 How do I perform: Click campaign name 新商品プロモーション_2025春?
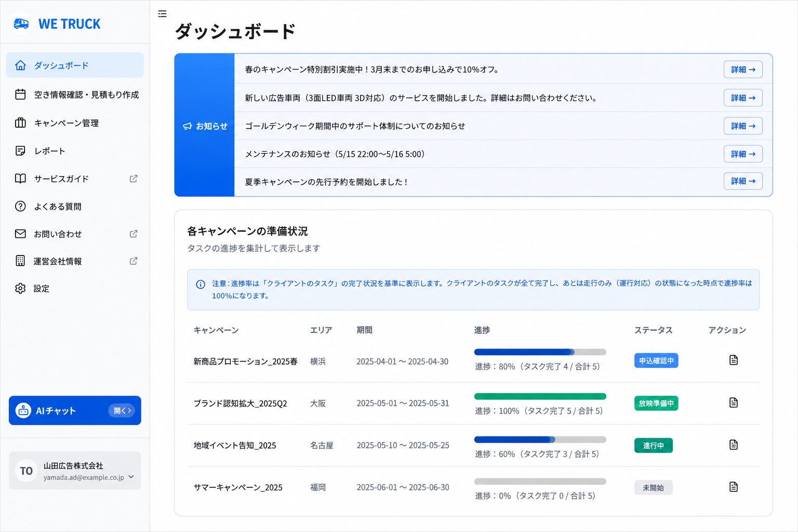245,362
